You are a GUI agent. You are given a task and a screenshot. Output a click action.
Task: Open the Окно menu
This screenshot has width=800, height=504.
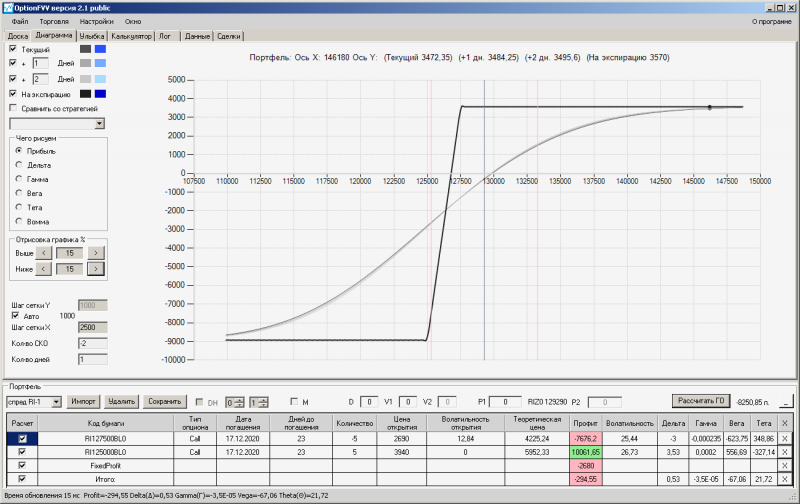133,21
